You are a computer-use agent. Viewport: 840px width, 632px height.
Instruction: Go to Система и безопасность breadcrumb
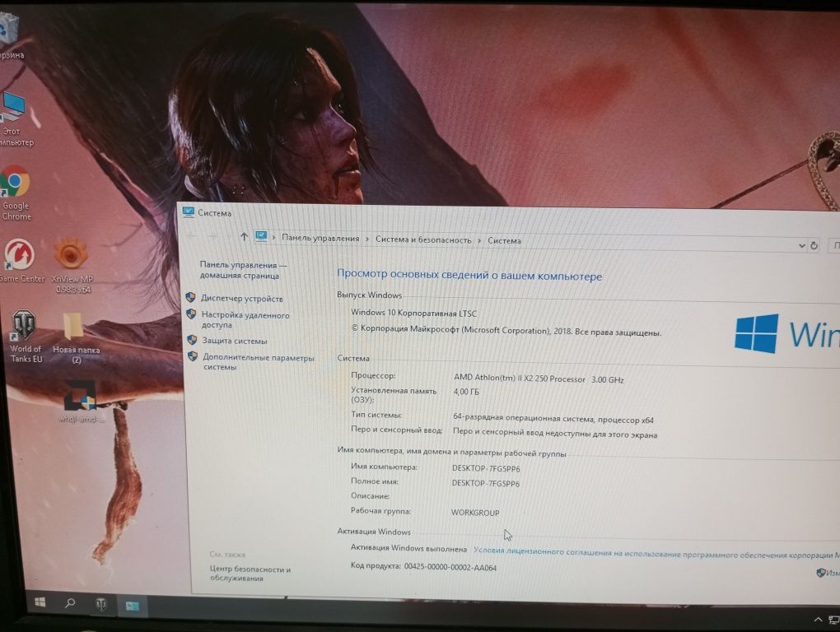[423, 239]
